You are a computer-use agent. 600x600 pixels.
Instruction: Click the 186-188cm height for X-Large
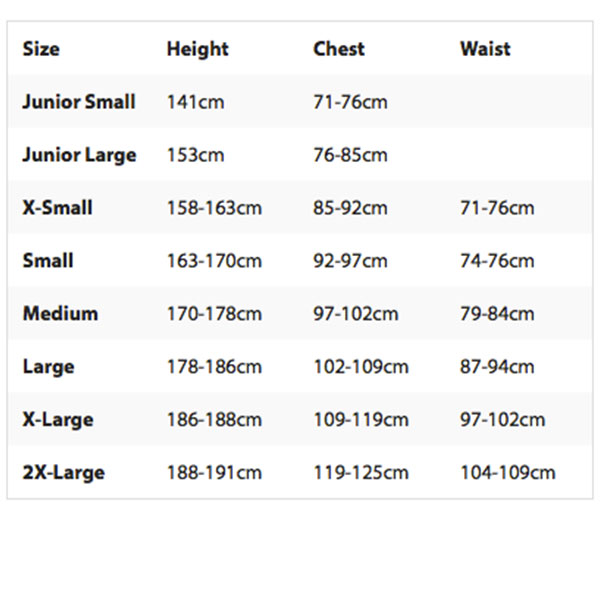[214, 420]
